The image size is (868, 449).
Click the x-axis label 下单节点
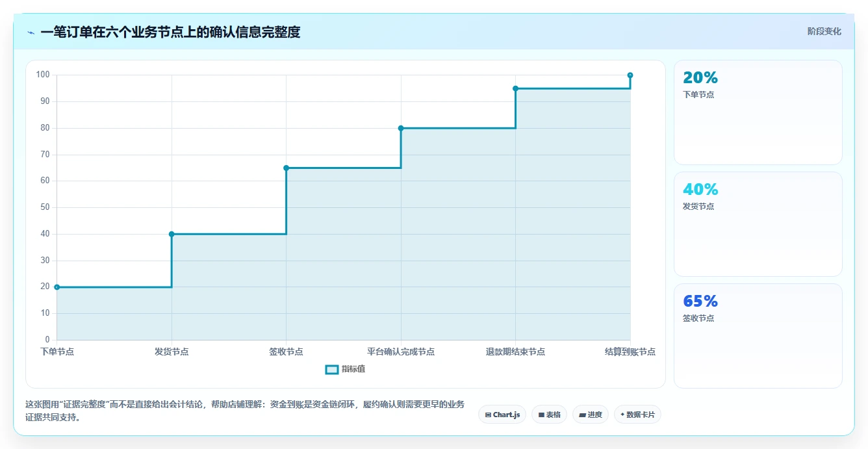(x=57, y=352)
